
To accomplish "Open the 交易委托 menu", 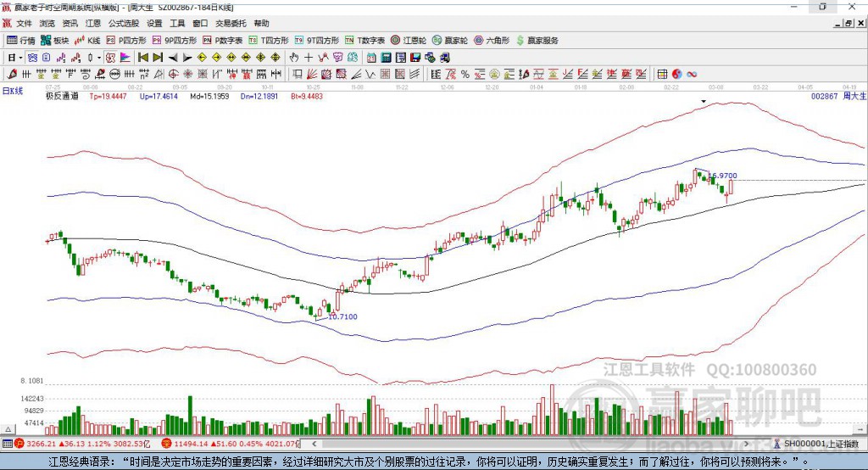I will pyautogui.click(x=231, y=23).
